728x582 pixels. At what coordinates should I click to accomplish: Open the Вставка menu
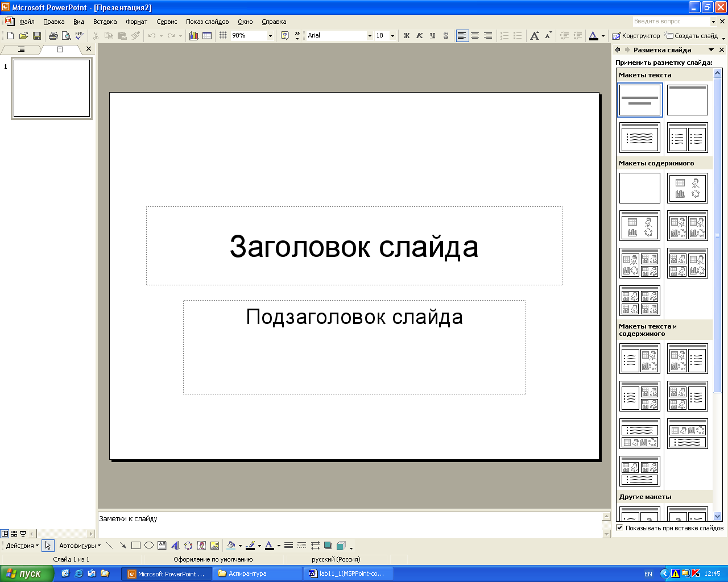pos(105,22)
